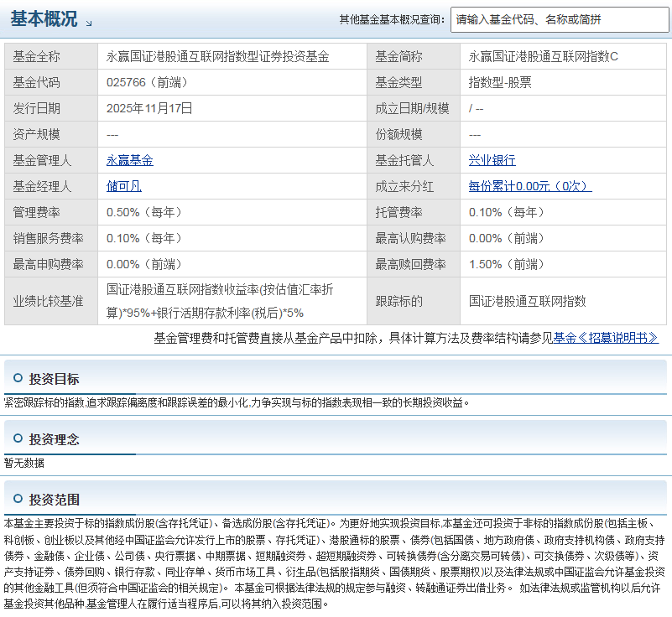Select the 基金托管人 row label
Image resolution: width=672 pixels, height=617 pixels.
point(404,161)
